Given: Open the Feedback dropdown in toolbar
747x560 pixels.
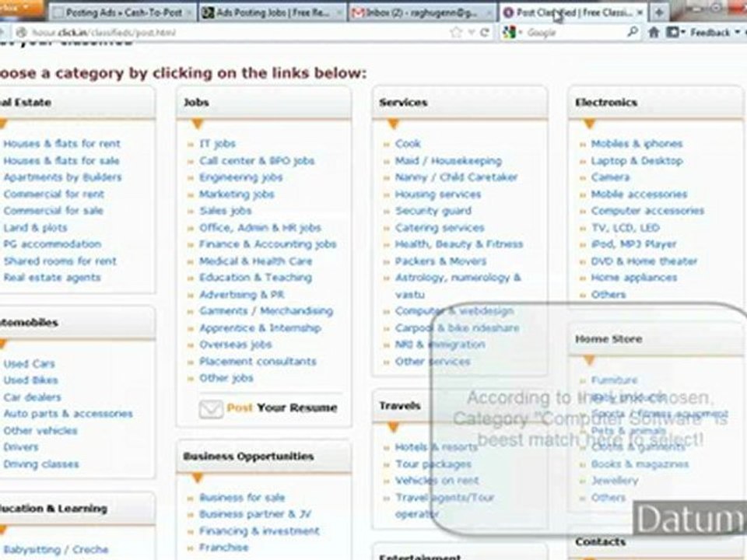Looking at the screenshot, I should (x=715, y=33).
